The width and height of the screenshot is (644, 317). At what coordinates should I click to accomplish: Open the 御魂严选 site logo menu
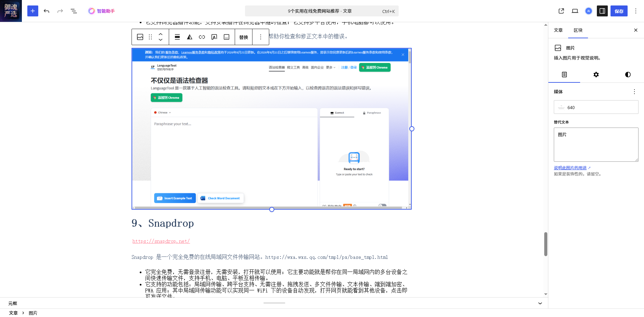click(x=11, y=11)
